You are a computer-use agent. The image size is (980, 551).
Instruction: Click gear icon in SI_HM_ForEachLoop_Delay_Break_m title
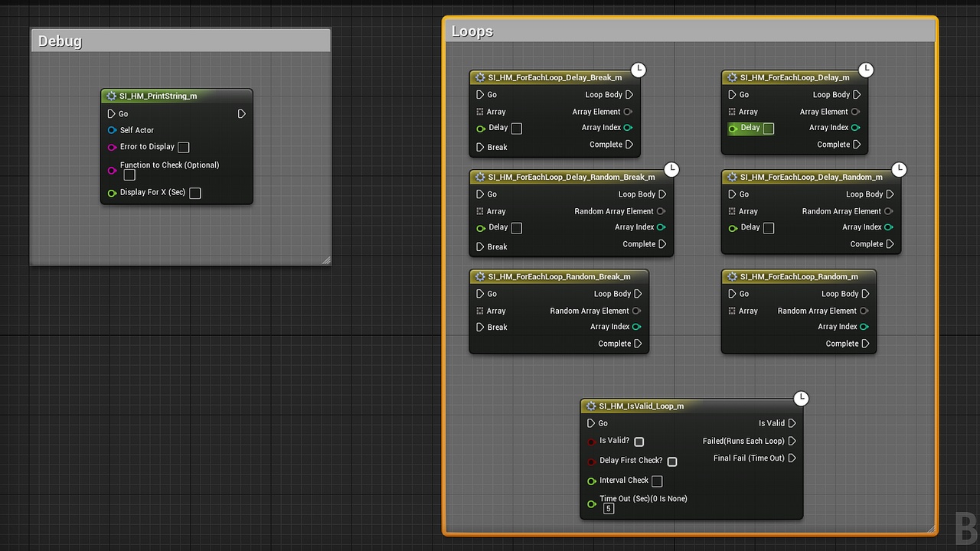(481, 77)
